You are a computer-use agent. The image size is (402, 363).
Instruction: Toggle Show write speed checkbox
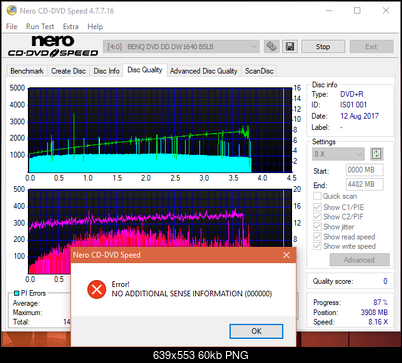point(317,246)
